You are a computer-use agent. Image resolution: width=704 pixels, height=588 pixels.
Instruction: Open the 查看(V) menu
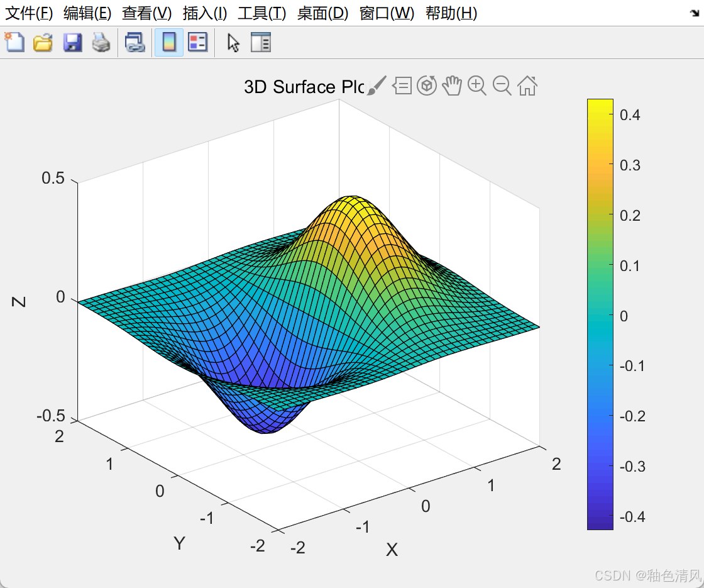click(x=147, y=13)
